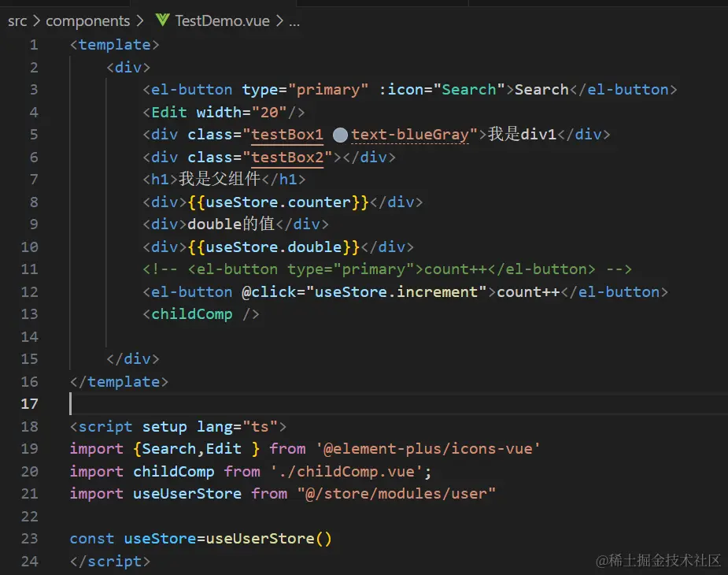
Task: Open the src breadcrumb segment
Action: (x=17, y=21)
